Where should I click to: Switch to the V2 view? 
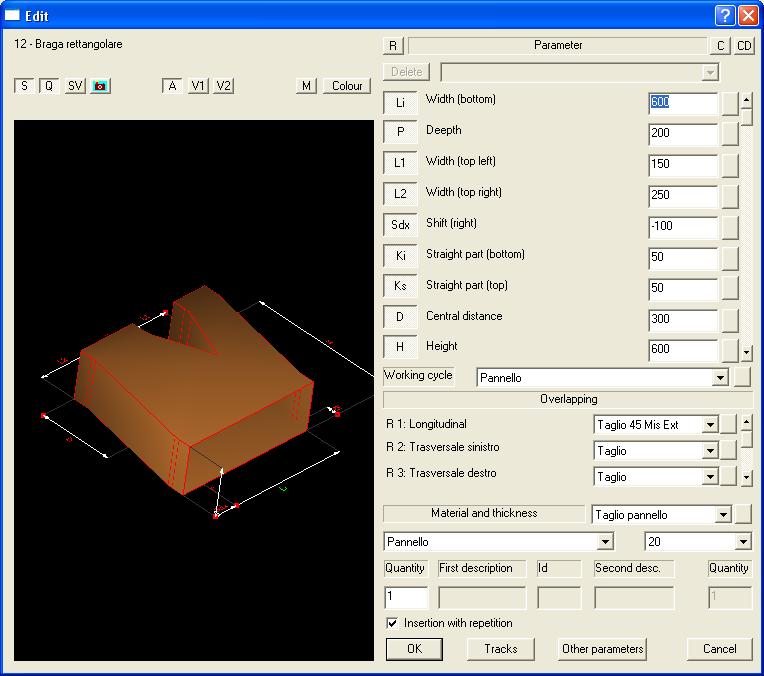tap(224, 86)
